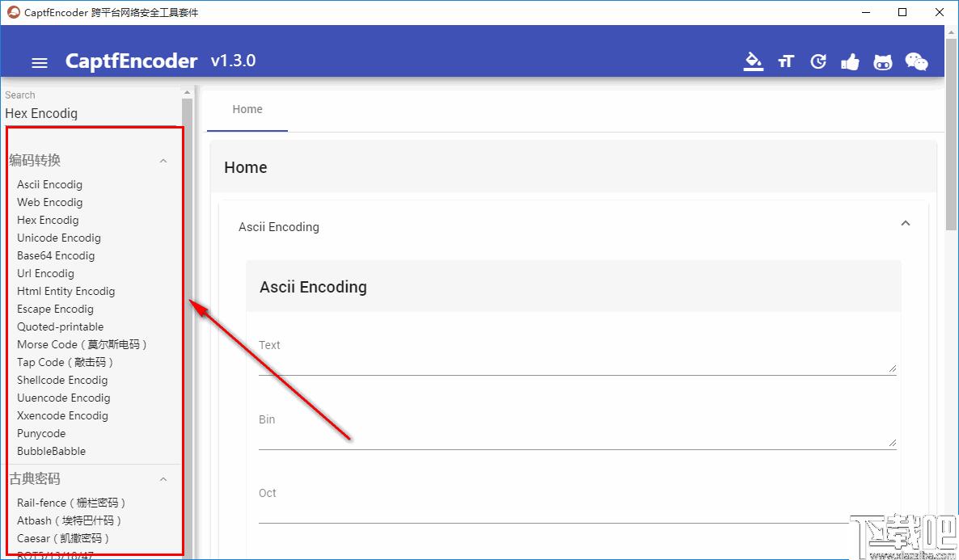Collapse the 古典密码 category
This screenshot has height=560, width=959.
(163, 479)
